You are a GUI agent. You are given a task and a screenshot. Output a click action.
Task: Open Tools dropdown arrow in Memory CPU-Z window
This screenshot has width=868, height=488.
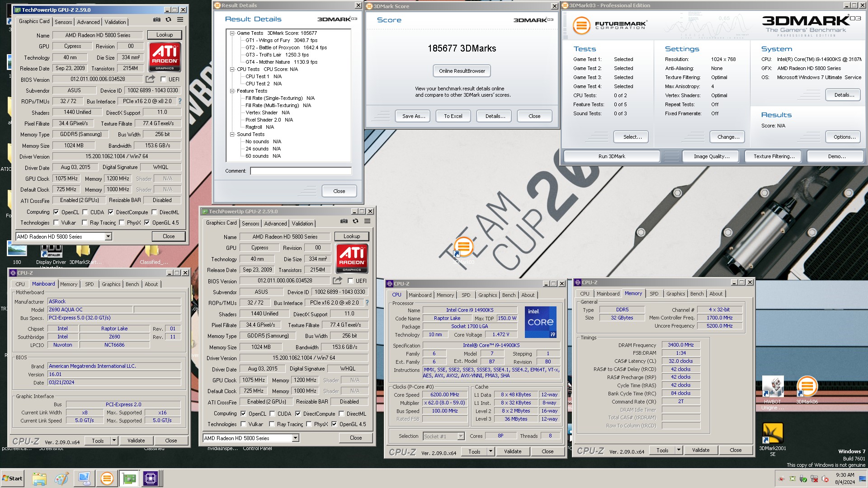coord(678,450)
